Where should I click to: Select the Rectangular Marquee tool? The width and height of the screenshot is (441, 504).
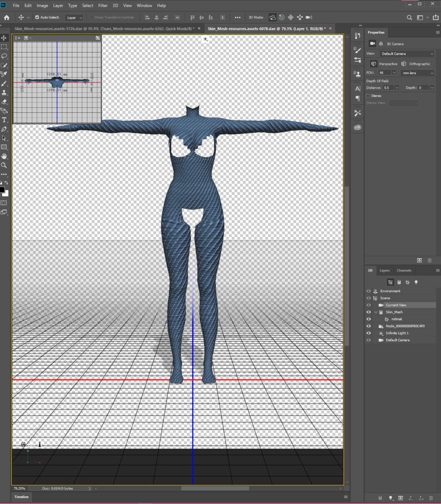tap(4, 47)
